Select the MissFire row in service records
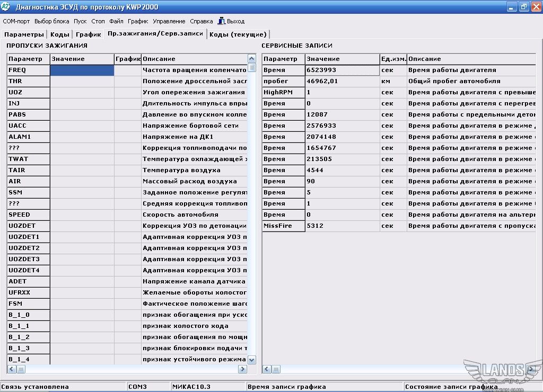Image resolution: width=543 pixels, height=392 pixels. pyautogui.click(x=283, y=226)
